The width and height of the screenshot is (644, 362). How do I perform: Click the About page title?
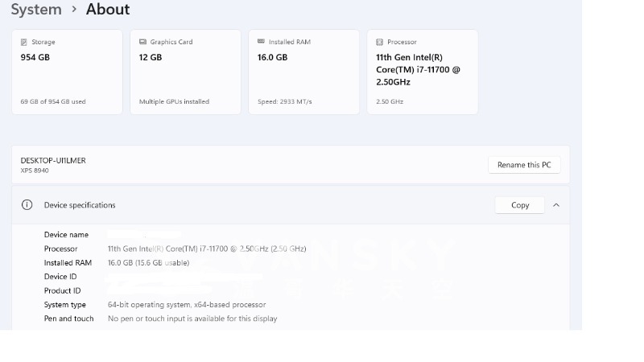(108, 10)
